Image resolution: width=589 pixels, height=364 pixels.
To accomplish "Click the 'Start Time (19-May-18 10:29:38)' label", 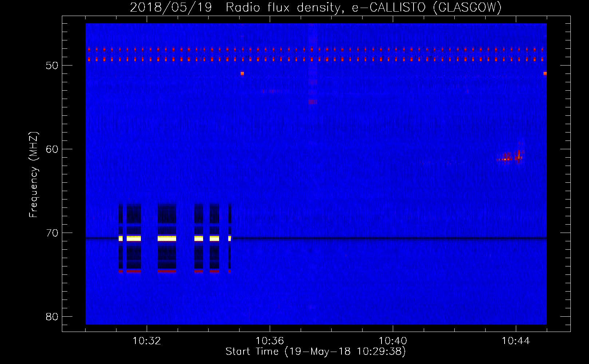I will coord(316,351).
